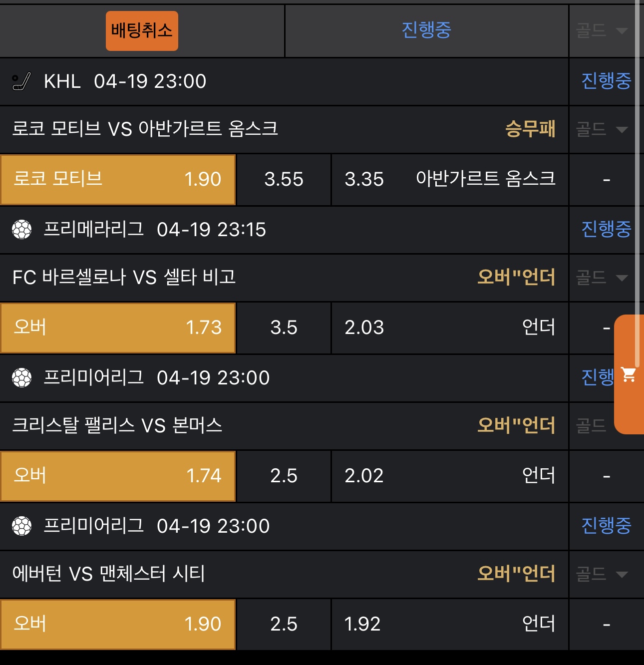This screenshot has width=644, height=665.
Task: Toggle the 오버 1.74 pick for 크리스탈 팰리스
Action: point(118,476)
